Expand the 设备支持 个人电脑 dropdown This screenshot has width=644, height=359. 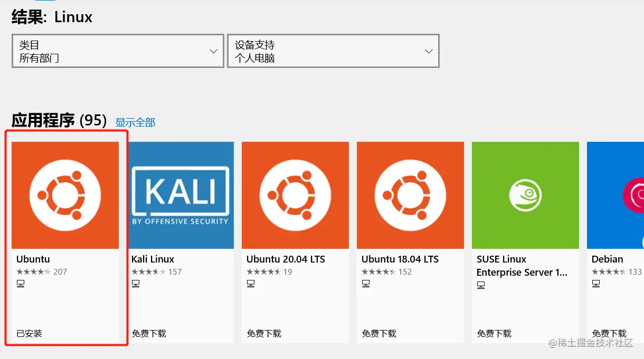[334, 51]
